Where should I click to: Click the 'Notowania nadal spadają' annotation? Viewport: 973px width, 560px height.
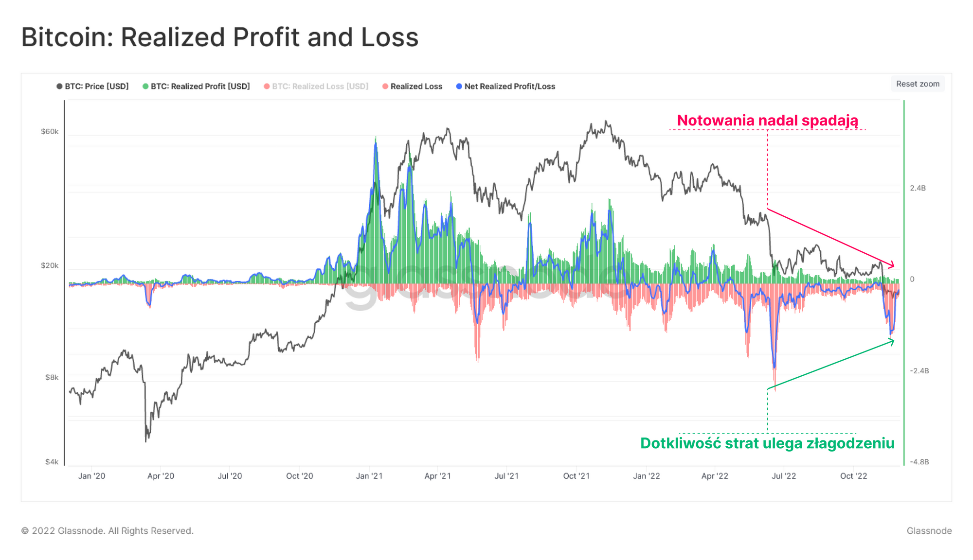(767, 120)
